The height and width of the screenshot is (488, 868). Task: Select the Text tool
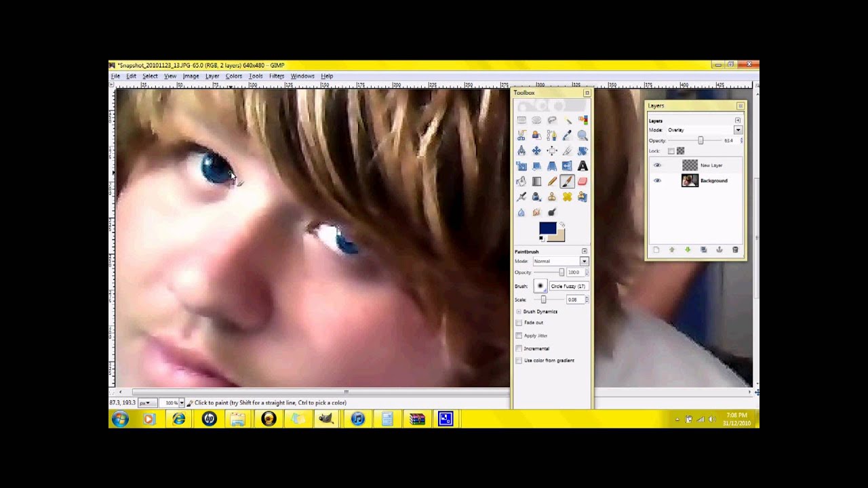(583, 166)
